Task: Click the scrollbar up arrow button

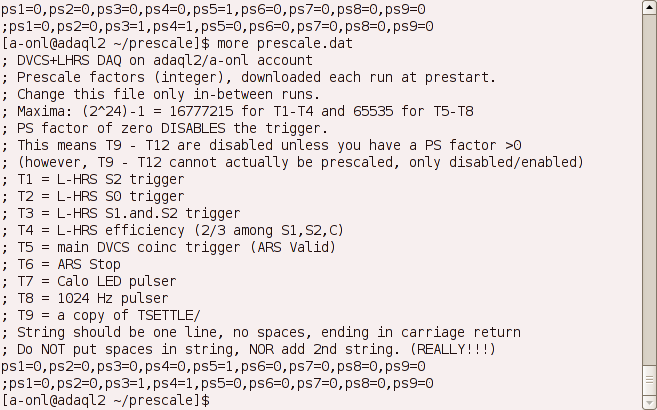Action: (x=649, y=8)
